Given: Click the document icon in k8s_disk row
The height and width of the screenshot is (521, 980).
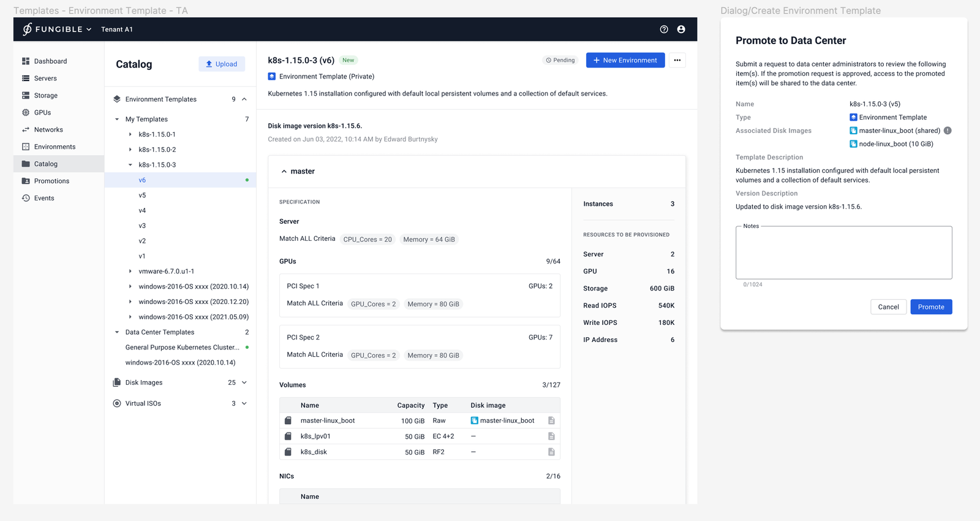Looking at the screenshot, I should [x=551, y=452].
